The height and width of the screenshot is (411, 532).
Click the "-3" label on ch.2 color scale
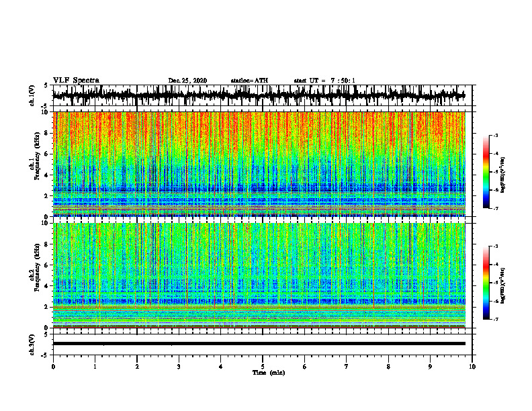pyautogui.click(x=496, y=246)
